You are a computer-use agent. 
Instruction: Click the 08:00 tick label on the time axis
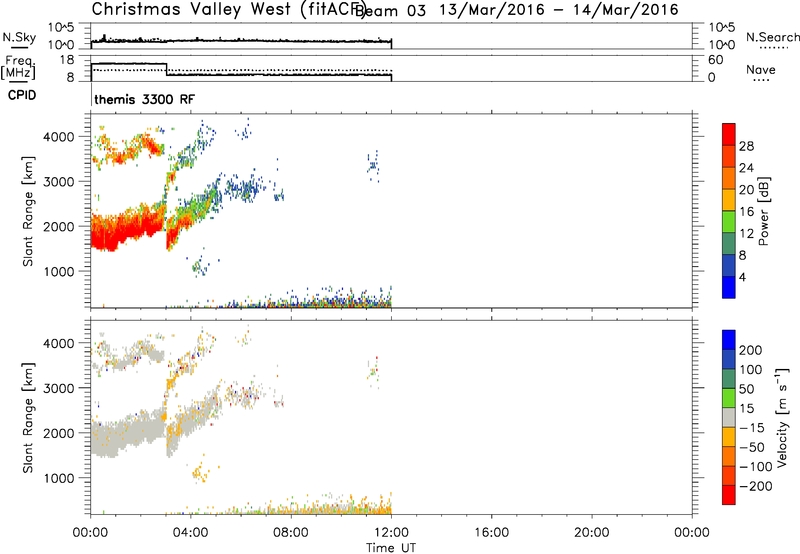[x=291, y=533]
